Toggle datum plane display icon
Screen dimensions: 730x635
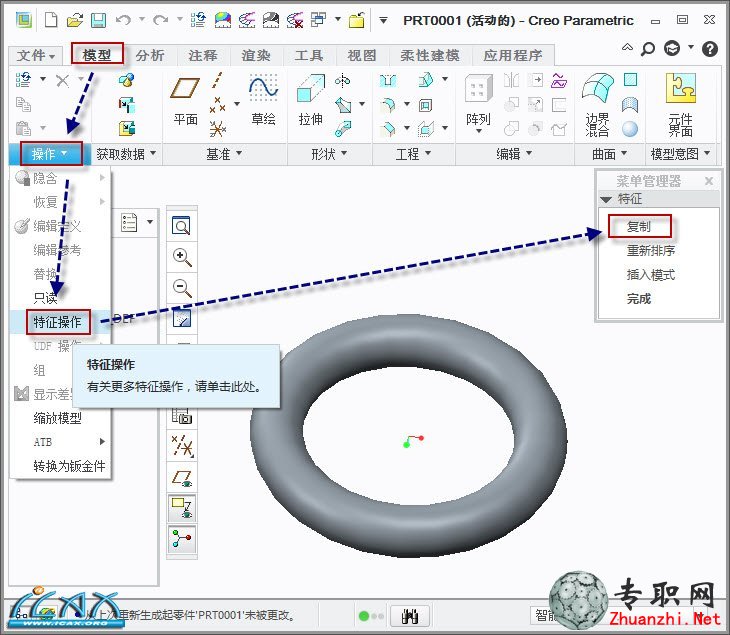pos(182,478)
